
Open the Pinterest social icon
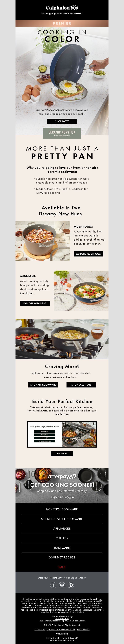[x=71, y=585]
